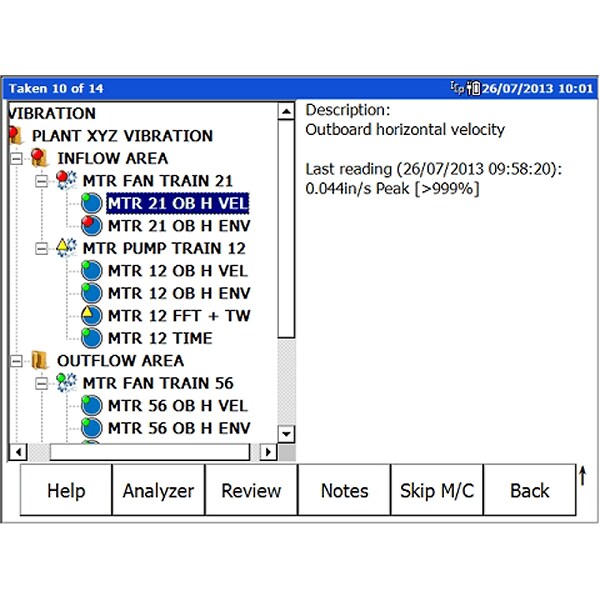Click the horizontal scroll right arrow
This screenshot has height=600, width=600.
click(268, 452)
